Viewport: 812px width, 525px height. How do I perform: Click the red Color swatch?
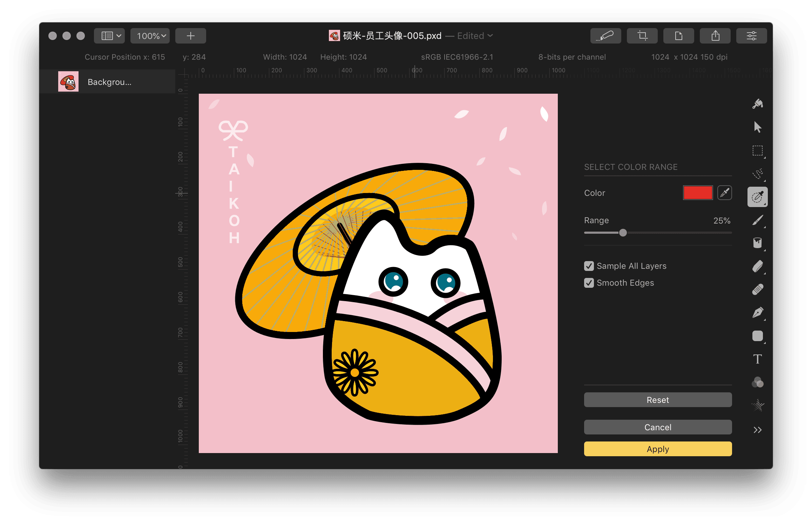(698, 193)
